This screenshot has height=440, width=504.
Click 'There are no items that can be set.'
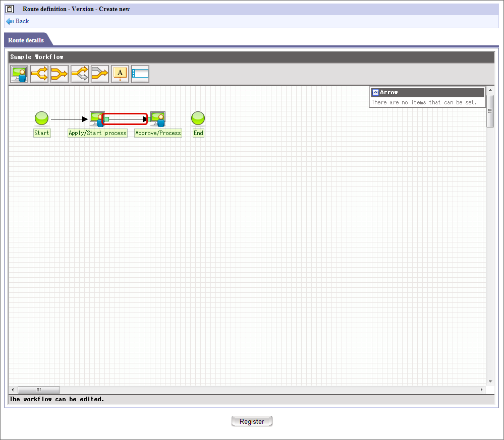424,102
